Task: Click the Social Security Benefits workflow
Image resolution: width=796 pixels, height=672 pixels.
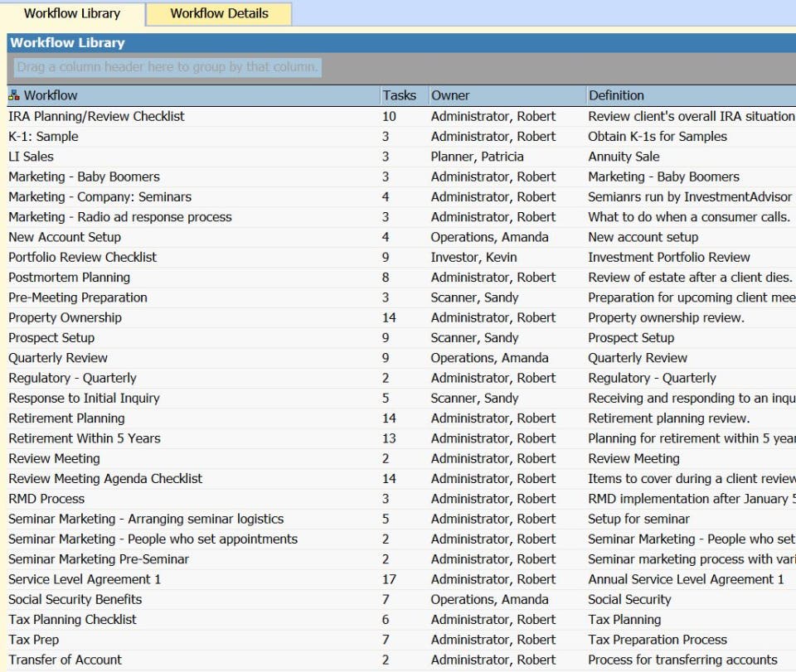Action: [75, 599]
